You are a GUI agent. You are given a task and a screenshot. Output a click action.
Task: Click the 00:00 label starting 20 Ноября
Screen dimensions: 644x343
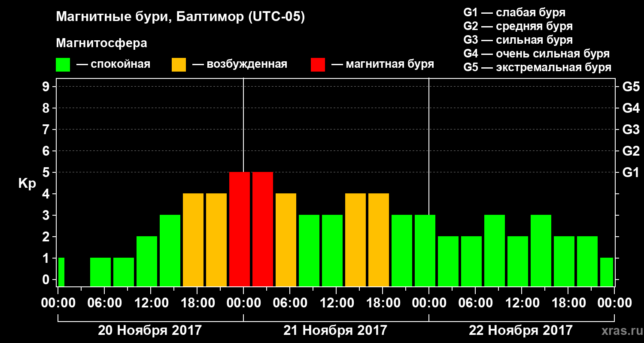coord(58,303)
